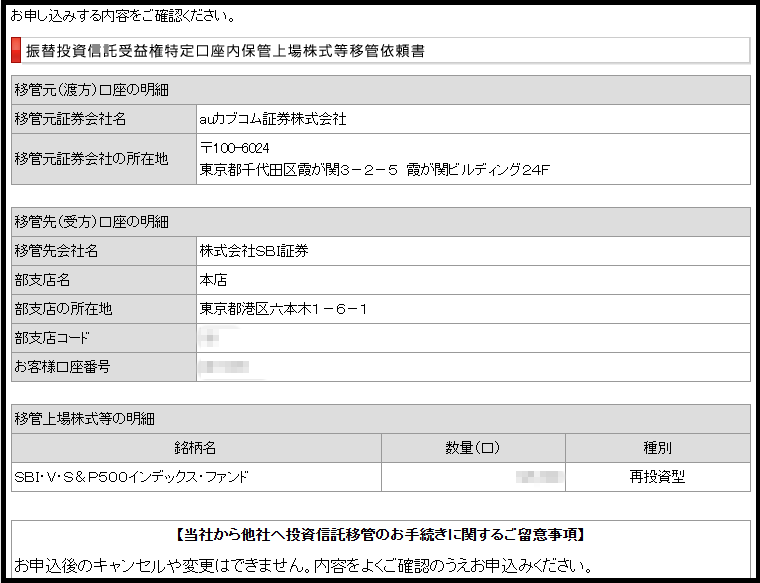Click the 移管元証券会社名 label cell
This screenshot has height=583, width=760.
[104, 119]
